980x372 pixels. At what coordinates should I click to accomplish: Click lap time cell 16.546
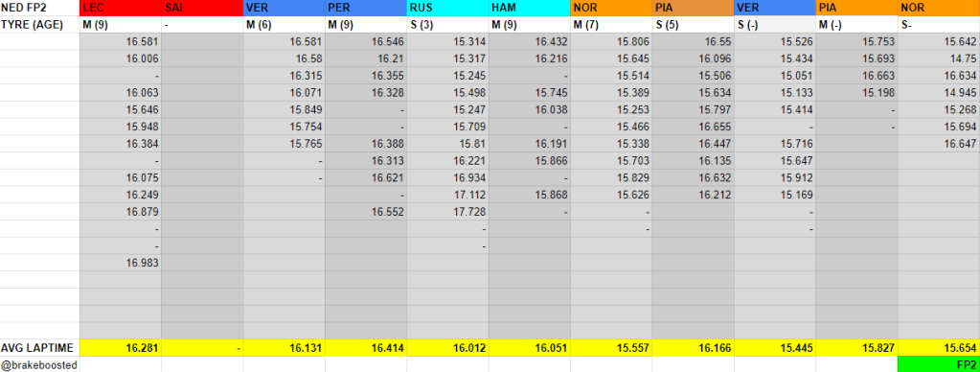(366, 42)
